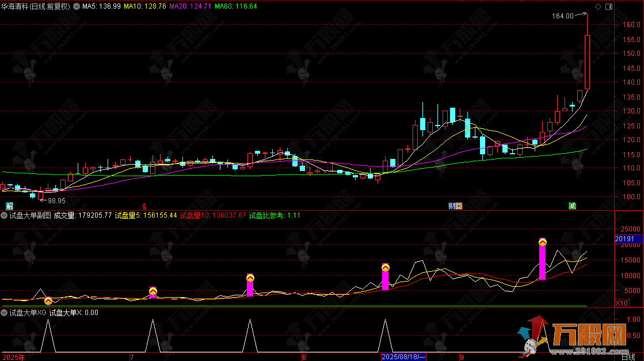Click the 试盘比参考: 1.11 value

coord(275,215)
